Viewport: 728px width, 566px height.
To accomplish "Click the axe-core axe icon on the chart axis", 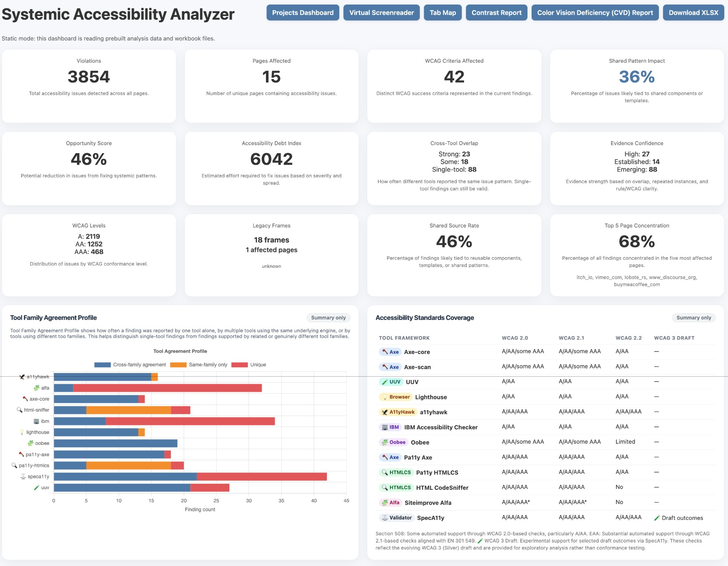I will coord(25,399).
